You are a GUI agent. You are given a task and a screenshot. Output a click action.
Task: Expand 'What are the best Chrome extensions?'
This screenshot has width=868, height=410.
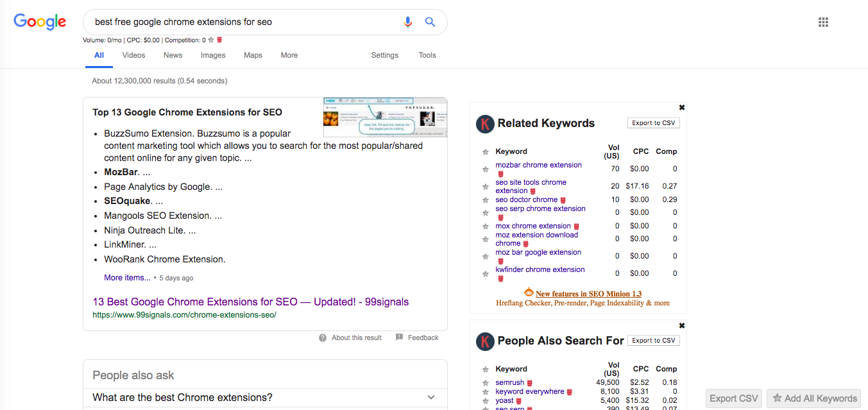point(265,398)
